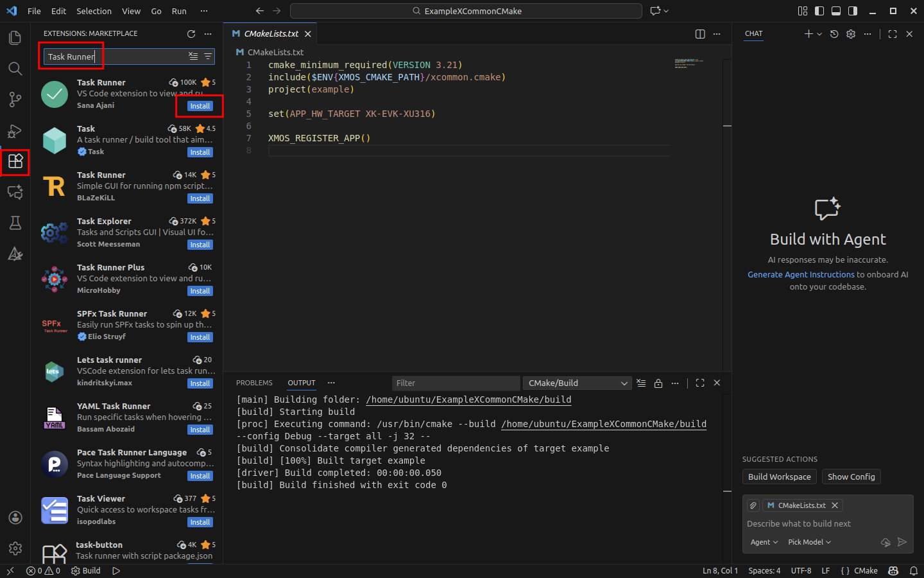The image size is (924, 578).
Task: Open title bar chat dropdown chevron
Action: 666,11
